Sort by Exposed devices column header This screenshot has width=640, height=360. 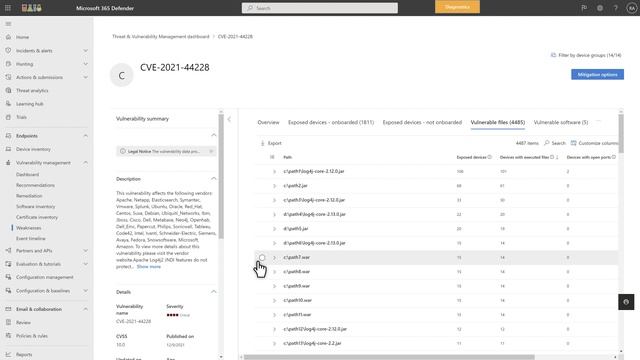tap(473, 157)
